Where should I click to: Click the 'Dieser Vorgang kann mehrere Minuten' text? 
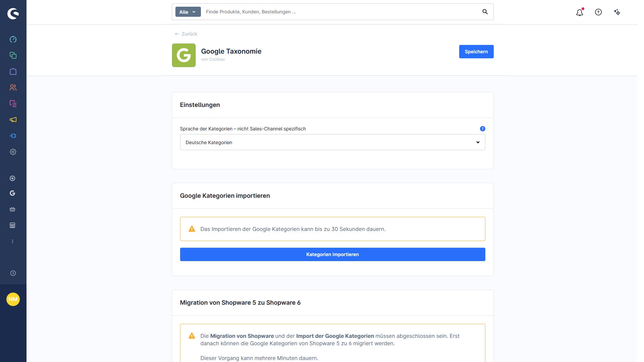pos(259,358)
